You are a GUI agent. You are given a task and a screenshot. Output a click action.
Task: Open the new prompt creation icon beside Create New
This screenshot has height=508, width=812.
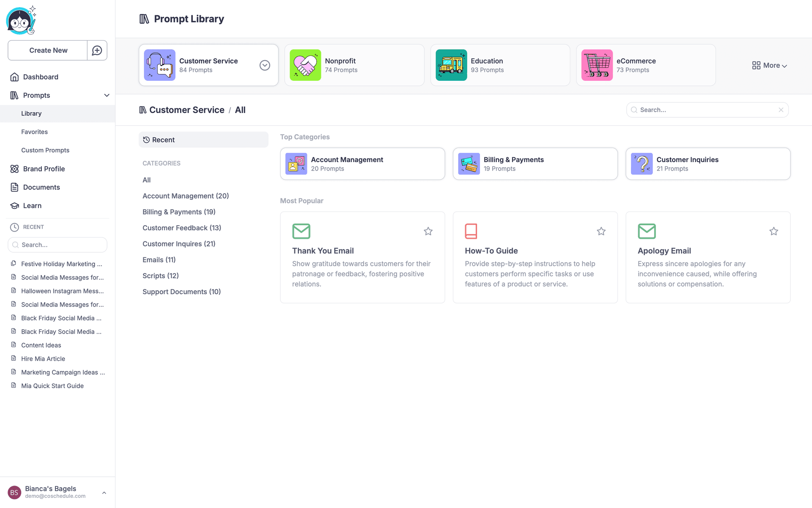[x=97, y=50]
